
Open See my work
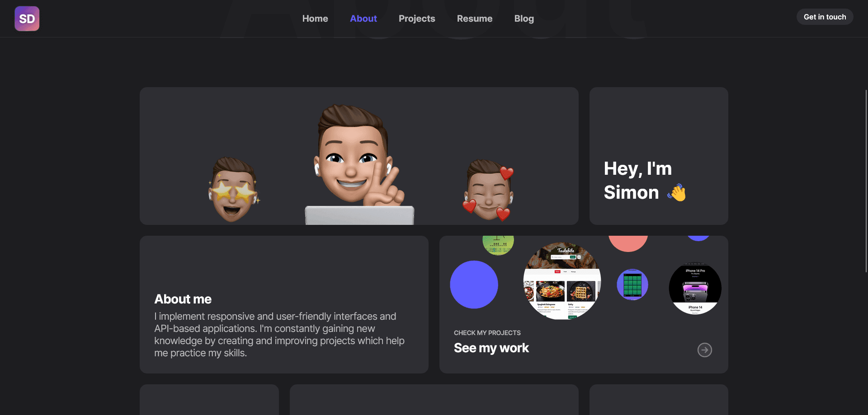[491, 348]
